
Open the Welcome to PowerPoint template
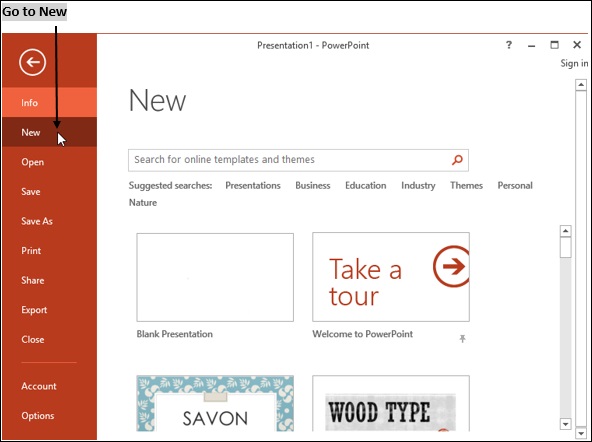coord(391,277)
